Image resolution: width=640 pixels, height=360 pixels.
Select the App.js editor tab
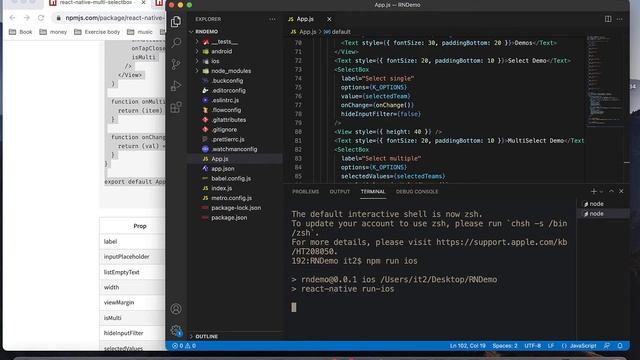(306, 19)
